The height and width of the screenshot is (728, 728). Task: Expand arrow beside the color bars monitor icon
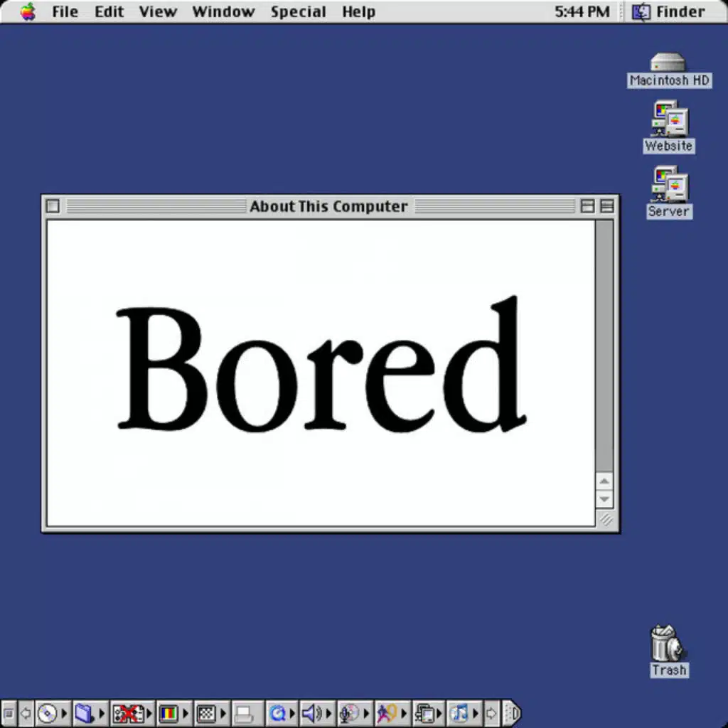pyautogui.click(x=186, y=713)
